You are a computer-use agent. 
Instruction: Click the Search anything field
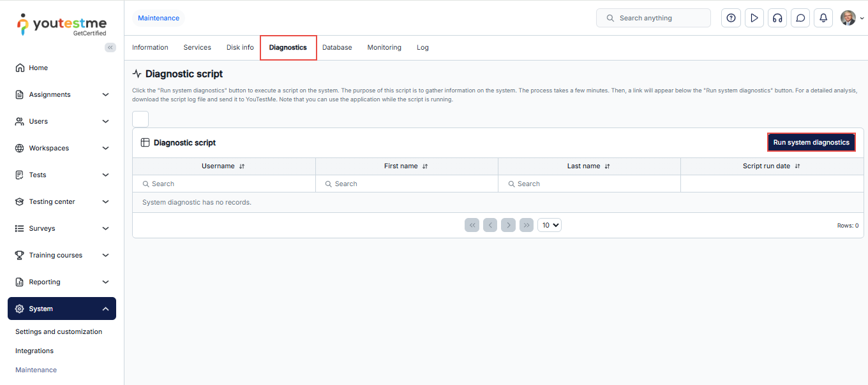pos(654,18)
